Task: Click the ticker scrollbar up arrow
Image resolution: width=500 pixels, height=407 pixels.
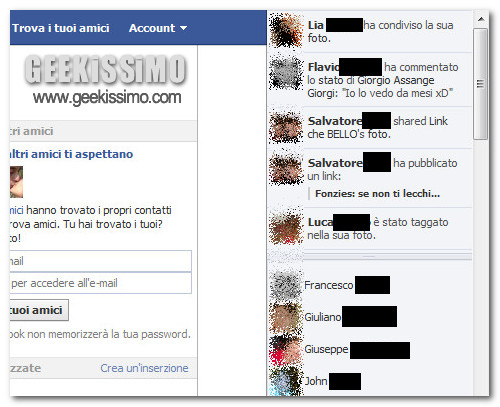Action: click(481, 19)
